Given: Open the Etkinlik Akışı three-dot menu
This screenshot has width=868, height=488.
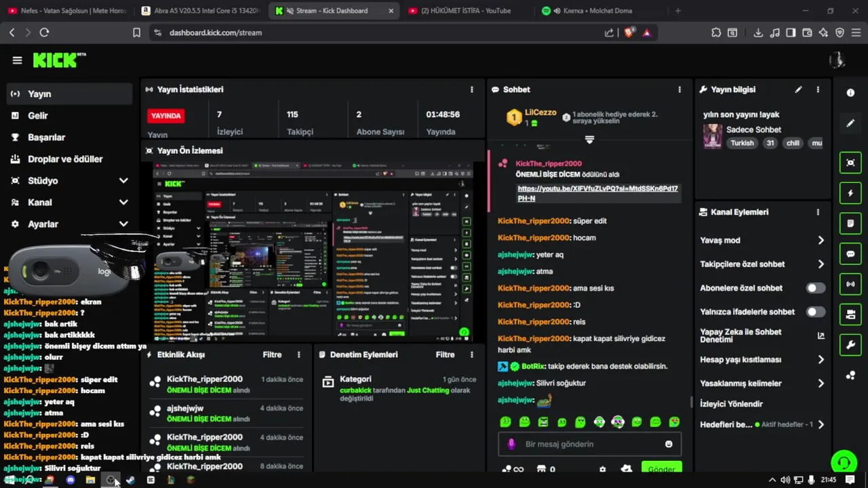Looking at the screenshot, I should click(298, 354).
